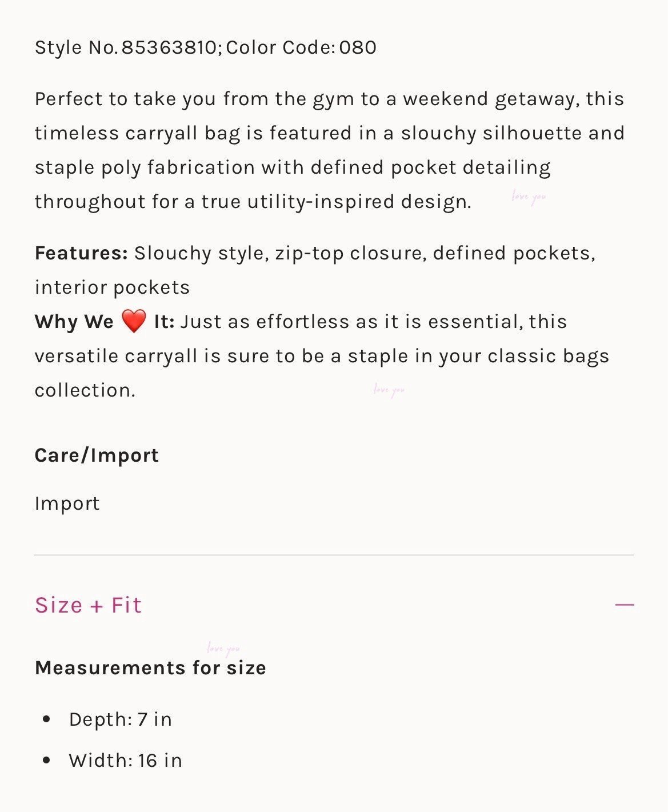Click the minus icon beside Size + Fit
This screenshot has width=668, height=812.
(625, 605)
